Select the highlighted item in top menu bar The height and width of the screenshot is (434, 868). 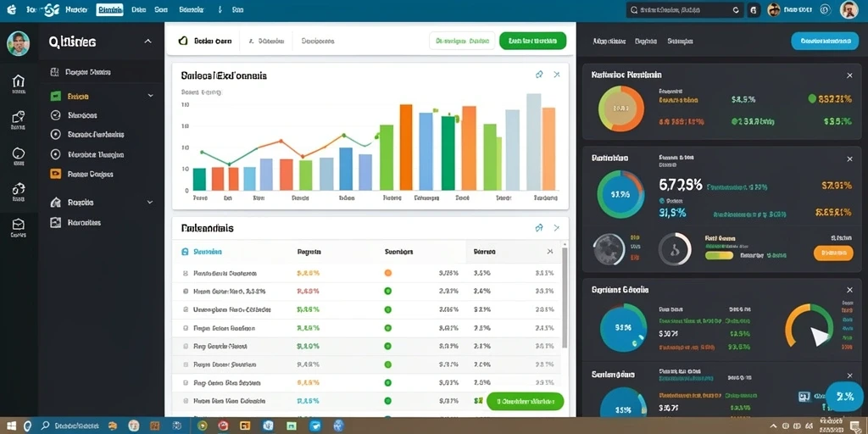click(x=109, y=9)
